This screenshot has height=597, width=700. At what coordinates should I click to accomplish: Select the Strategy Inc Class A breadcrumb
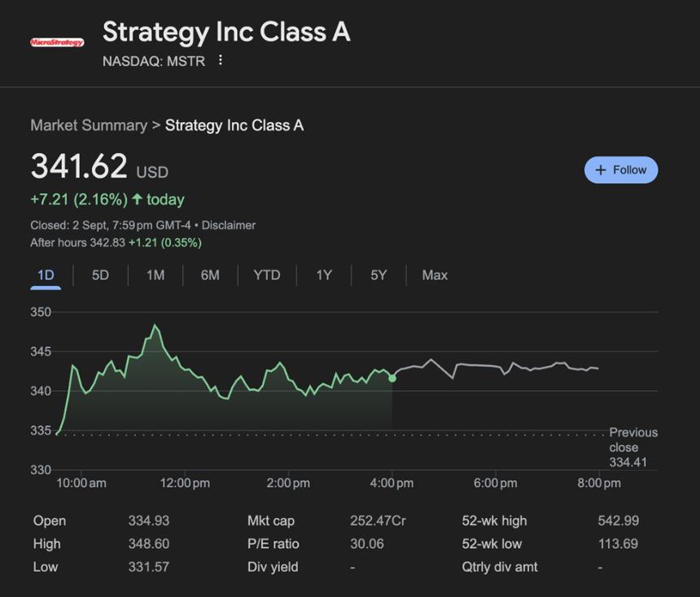233,125
